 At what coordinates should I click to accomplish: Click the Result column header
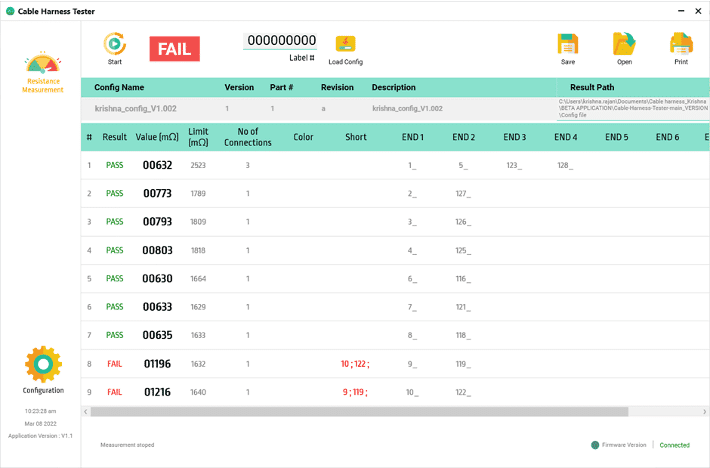[x=115, y=137]
